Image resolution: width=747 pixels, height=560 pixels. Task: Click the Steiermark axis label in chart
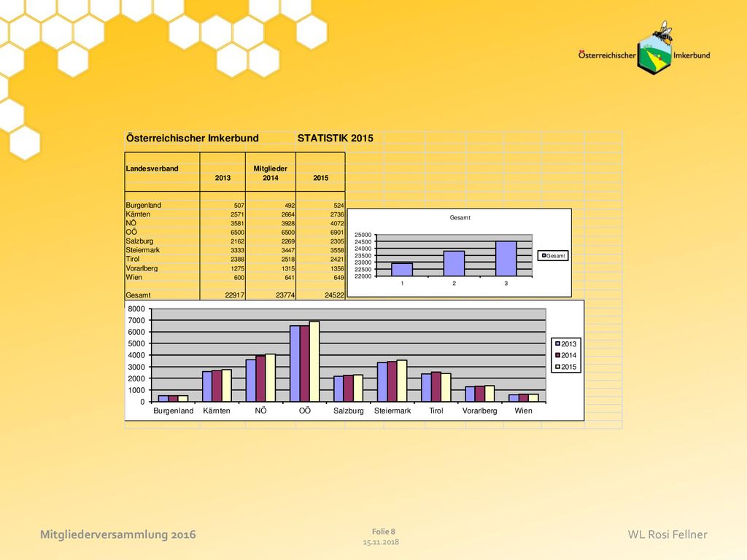coord(392,411)
